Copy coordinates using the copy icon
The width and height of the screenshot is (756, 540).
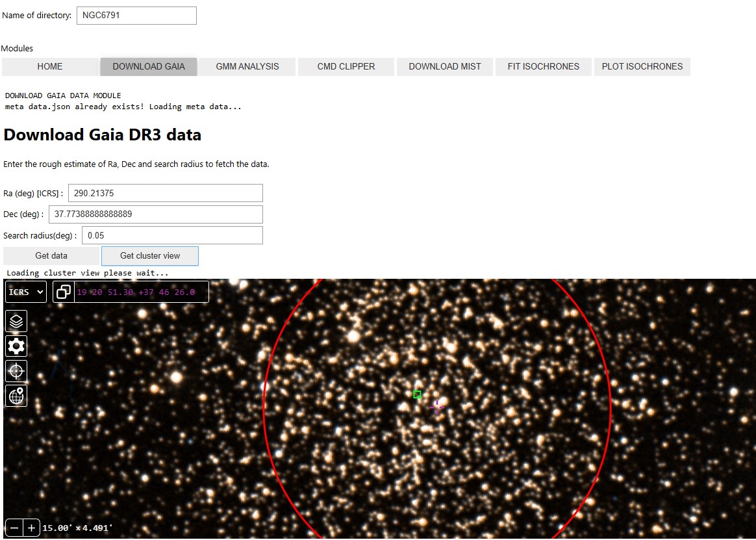[x=64, y=292]
